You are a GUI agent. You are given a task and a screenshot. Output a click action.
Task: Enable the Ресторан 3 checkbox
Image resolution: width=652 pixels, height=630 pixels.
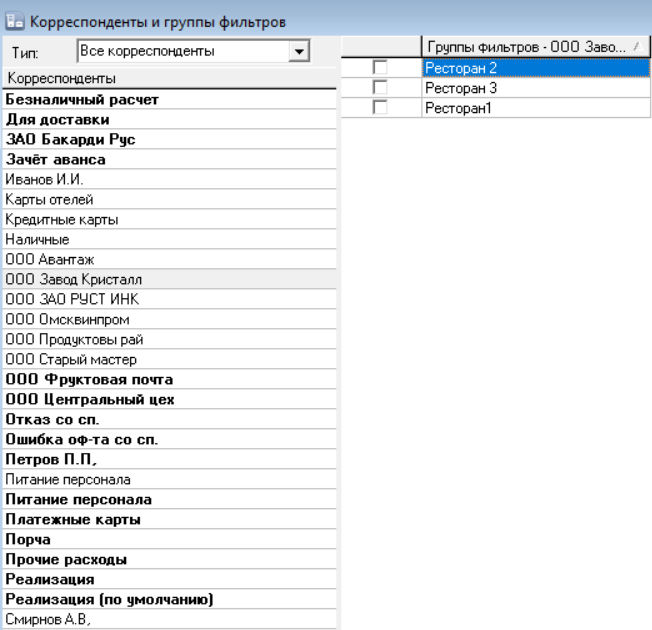(x=380, y=88)
